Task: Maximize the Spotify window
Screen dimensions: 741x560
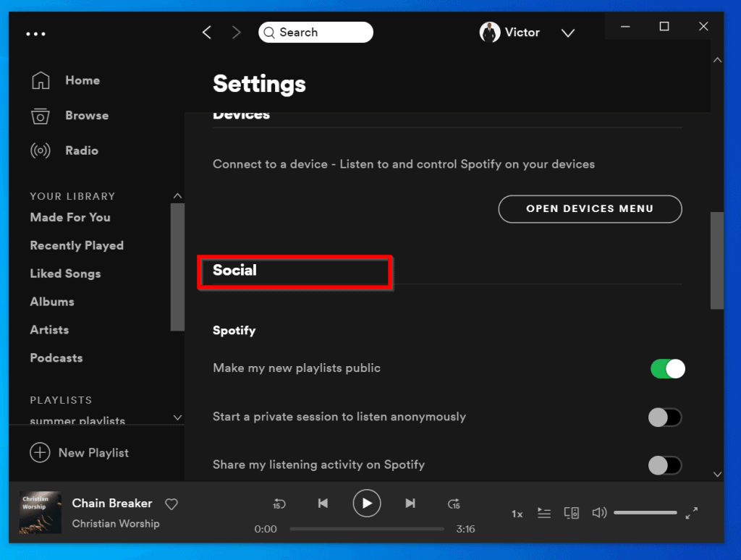Action: 664,27
